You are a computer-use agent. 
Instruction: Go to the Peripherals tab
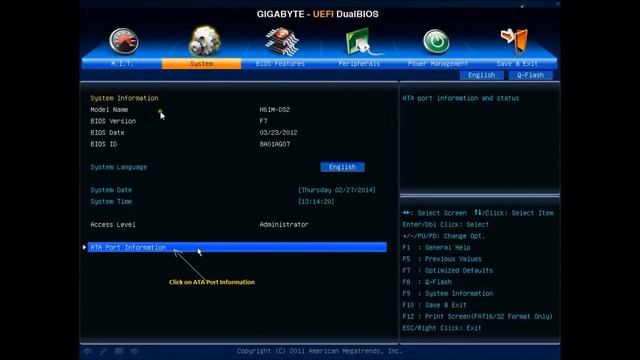click(x=359, y=64)
